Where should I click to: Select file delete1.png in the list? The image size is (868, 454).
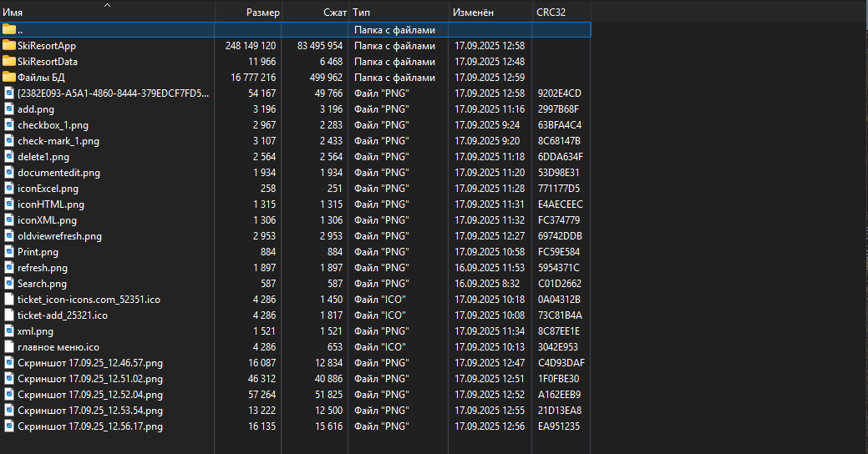(x=43, y=156)
